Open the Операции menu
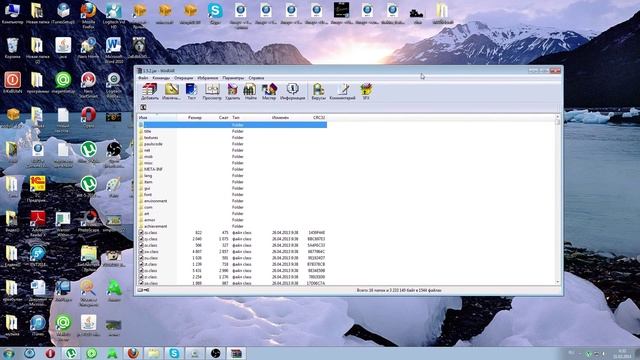This screenshot has width=640, height=360. 183,78
